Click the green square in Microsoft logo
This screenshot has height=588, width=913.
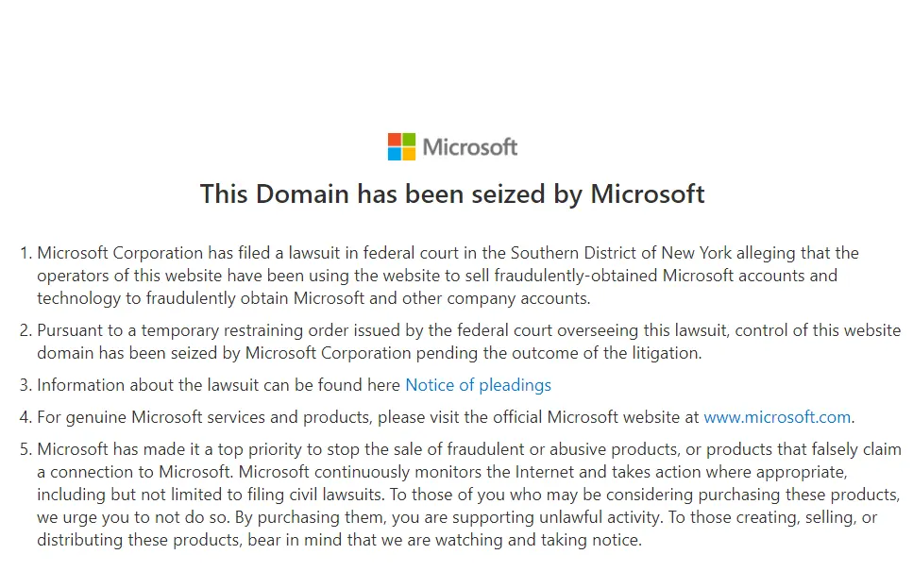(x=408, y=140)
